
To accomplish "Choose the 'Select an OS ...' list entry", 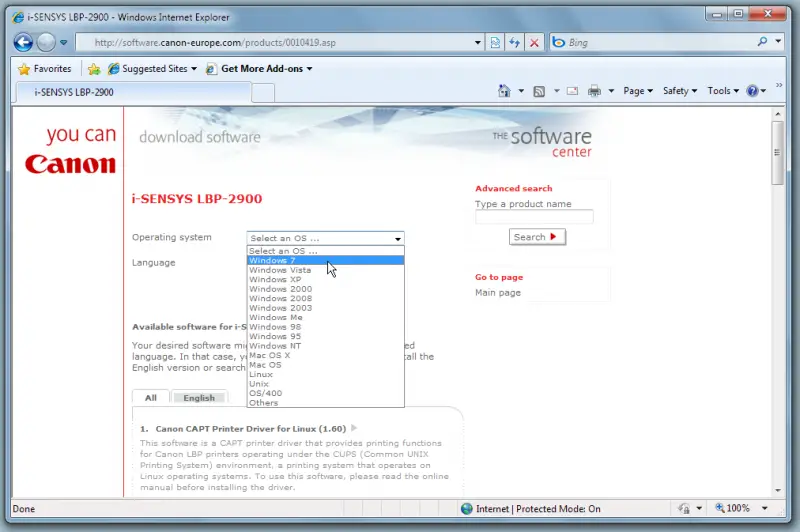I will pos(326,251).
